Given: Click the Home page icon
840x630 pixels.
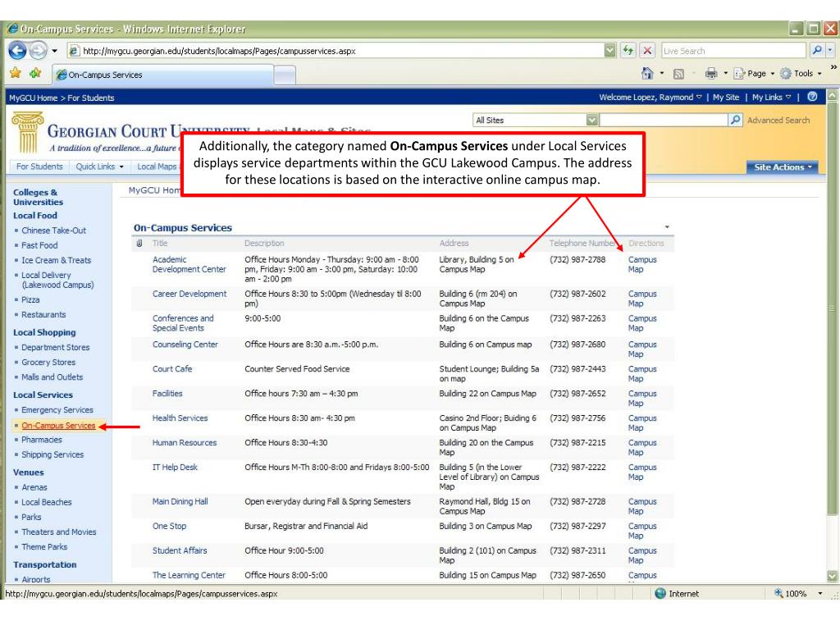Looking at the screenshot, I should [x=647, y=73].
